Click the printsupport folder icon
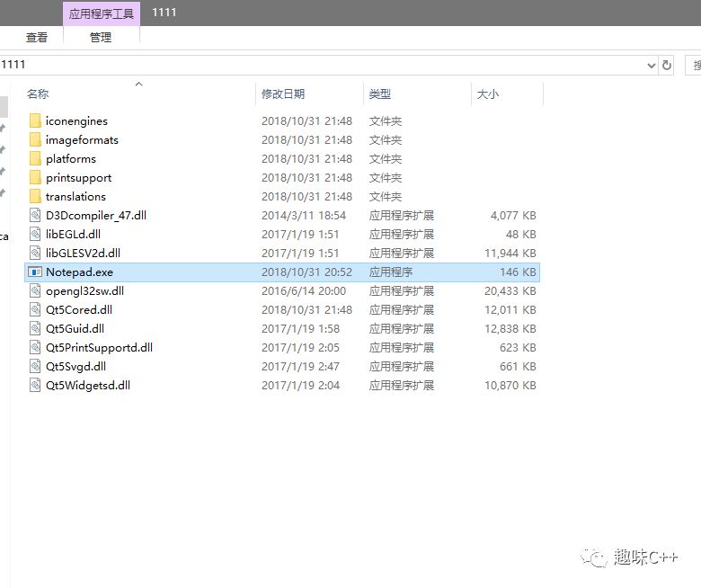Viewport: 701px width, 588px height. (35, 177)
